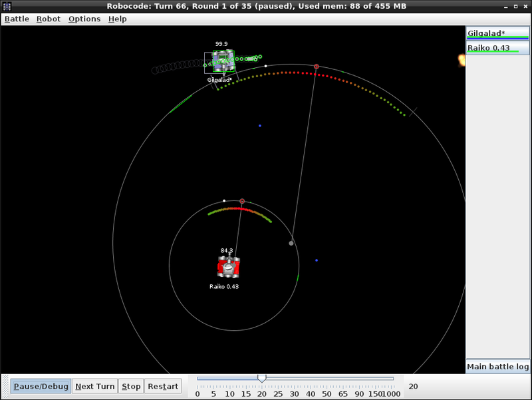The height and width of the screenshot is (400, 532).
Task: Click the 30 tick on the speed scale
Action: [294, 394]
